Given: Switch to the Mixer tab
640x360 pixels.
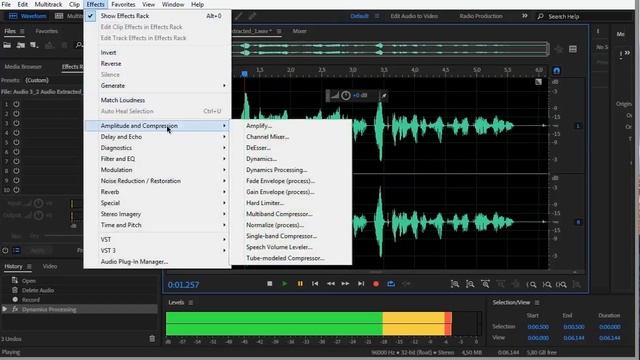Looking at the screenshot, I should pos(299,31).
